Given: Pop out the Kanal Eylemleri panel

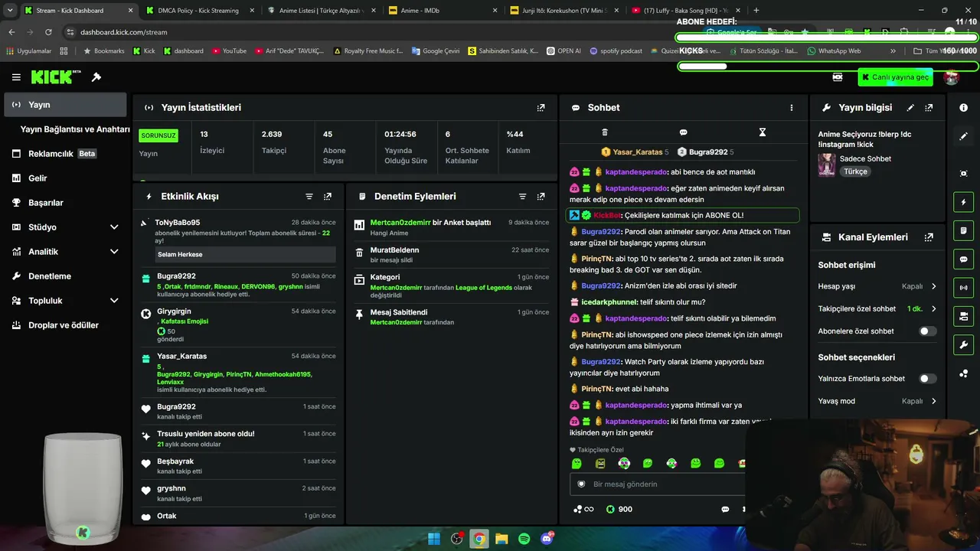Looking at the screenshot, I should tap(929, 237).
